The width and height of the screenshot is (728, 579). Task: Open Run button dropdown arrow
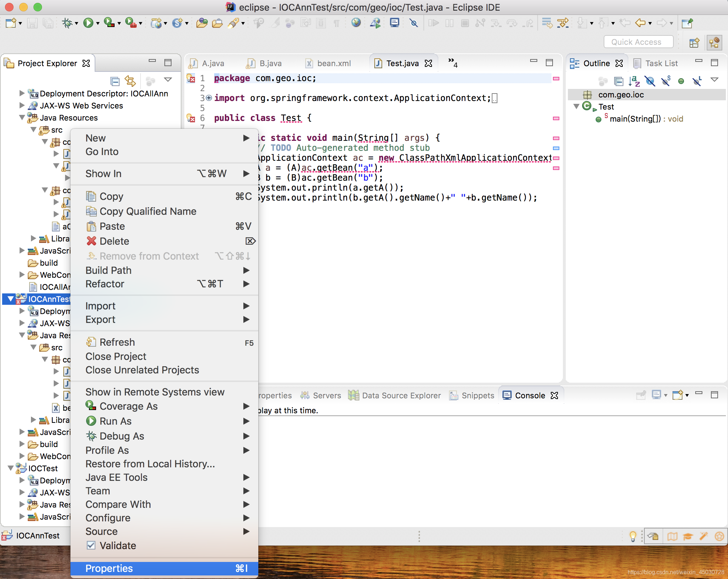[98, 24]
